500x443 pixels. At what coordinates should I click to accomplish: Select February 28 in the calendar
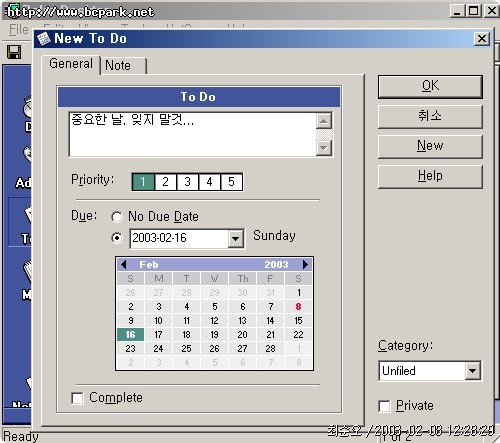coord(270,348)
